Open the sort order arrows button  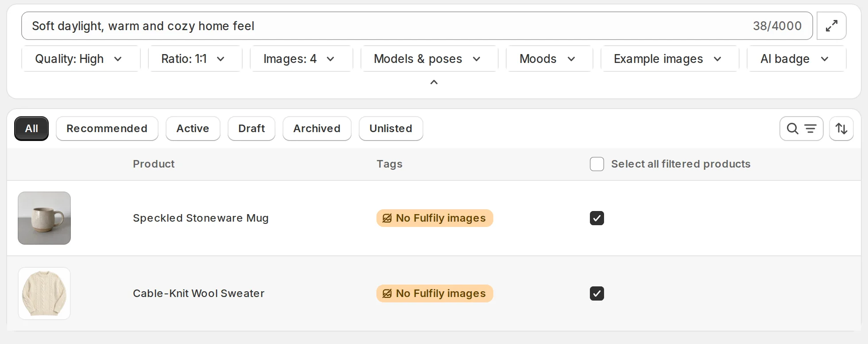coord(841,129)
